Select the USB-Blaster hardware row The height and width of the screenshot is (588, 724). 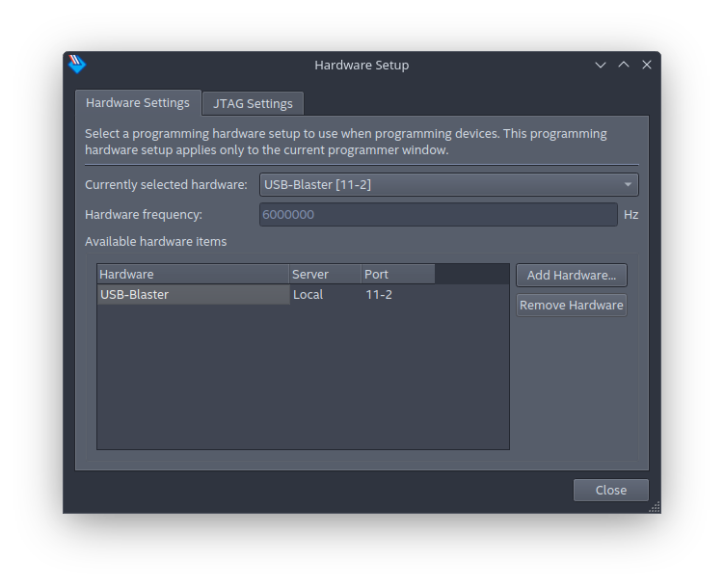[x=193, y=295]
